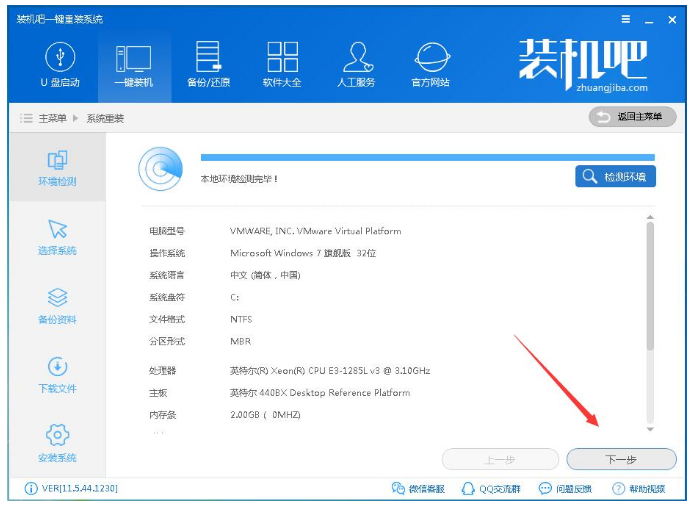Click the 2.00GB memory value
Screen dimensions: 694x506
tap(265, 415)
